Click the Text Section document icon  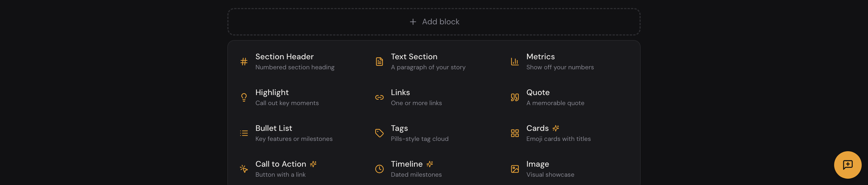[x=379, y=62]
